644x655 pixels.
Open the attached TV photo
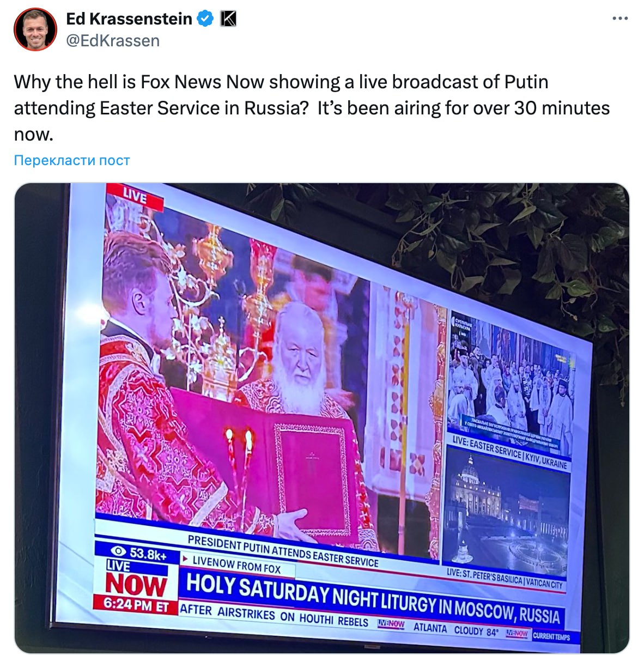(x=322, y=418)
